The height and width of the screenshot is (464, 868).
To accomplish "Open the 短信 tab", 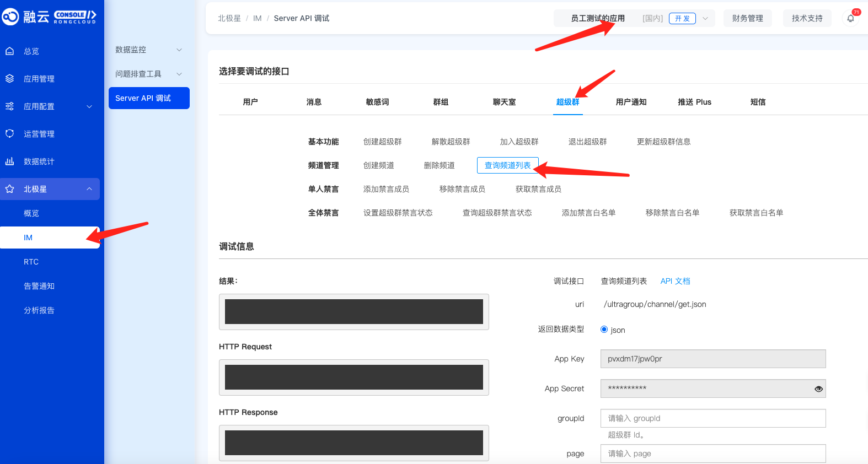I will pyautogui.click(x=758, y=102).
